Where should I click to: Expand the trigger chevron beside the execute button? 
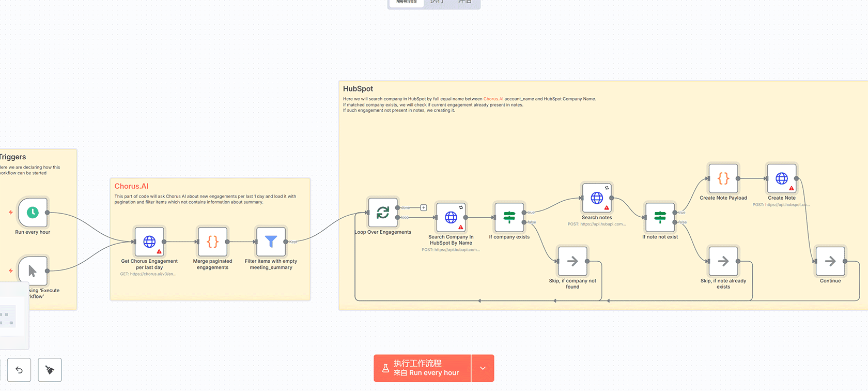pos(483,368)
